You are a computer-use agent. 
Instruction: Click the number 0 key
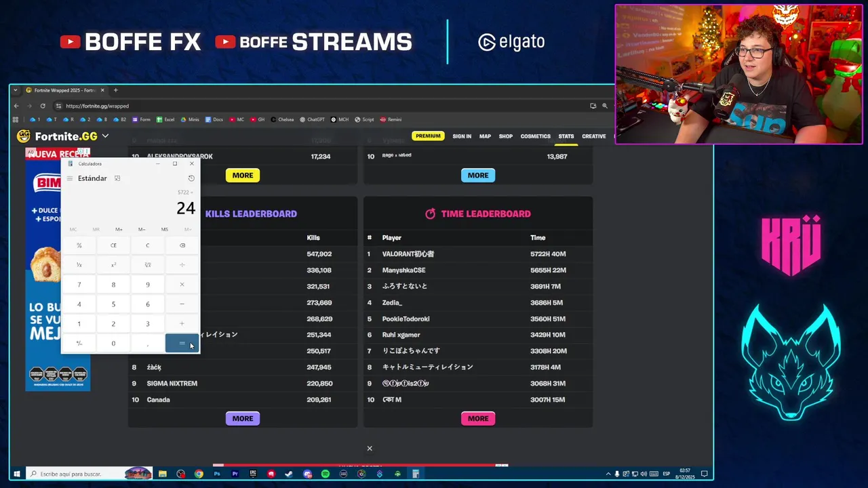point(113,344)
